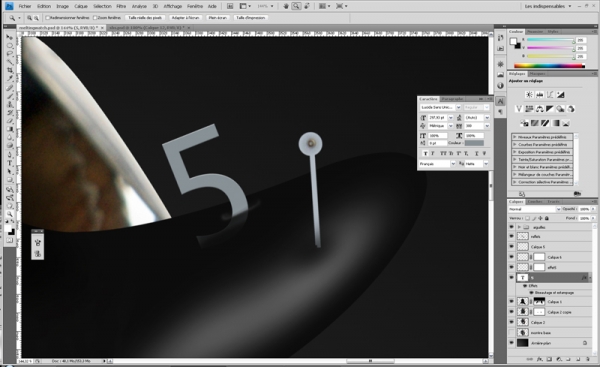Expand Niveaux Paramètres prédéfinis
The width and height of the screenshot is (600, 367).
(x=515, y=137)
